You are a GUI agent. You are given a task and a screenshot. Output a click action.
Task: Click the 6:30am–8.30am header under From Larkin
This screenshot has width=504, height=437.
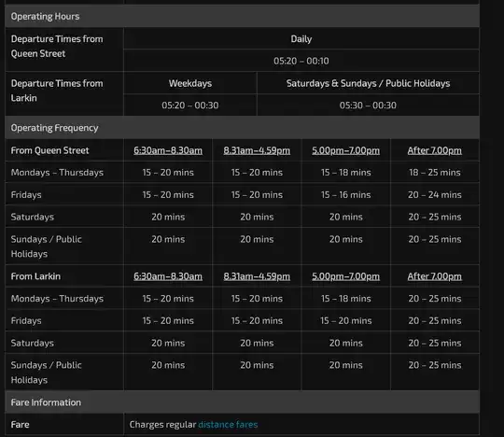coord(168,276)
